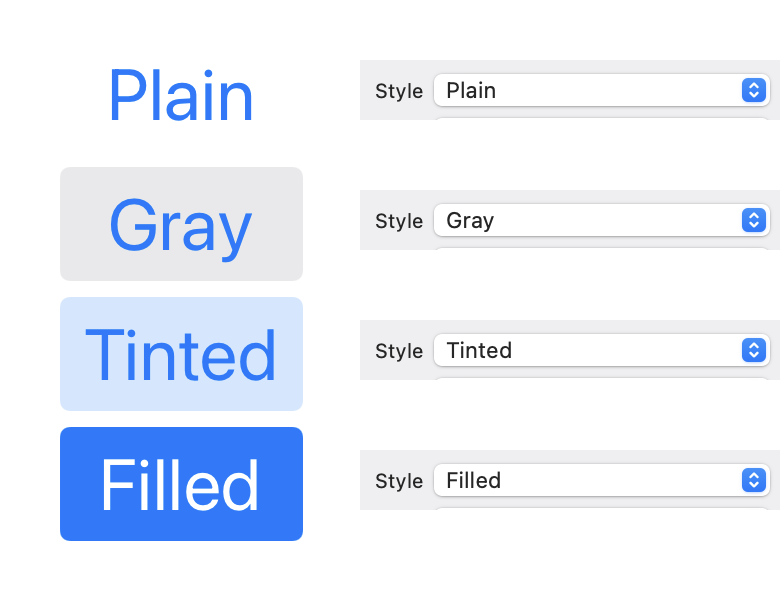The height and width of the screenshot is (600, 780).
Task: Click the blue chevron icon on the Plain popup
Action: point(754,90)
